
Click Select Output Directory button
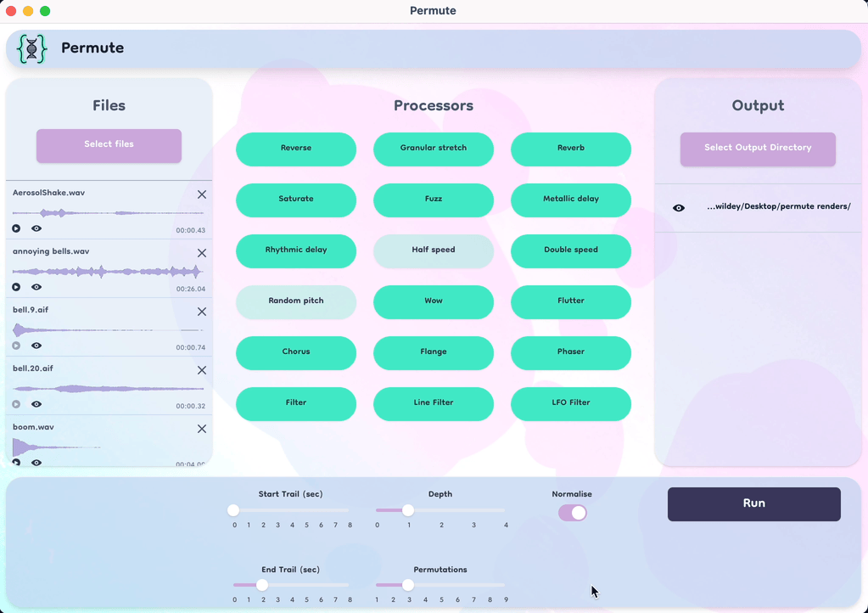(758, 149)
